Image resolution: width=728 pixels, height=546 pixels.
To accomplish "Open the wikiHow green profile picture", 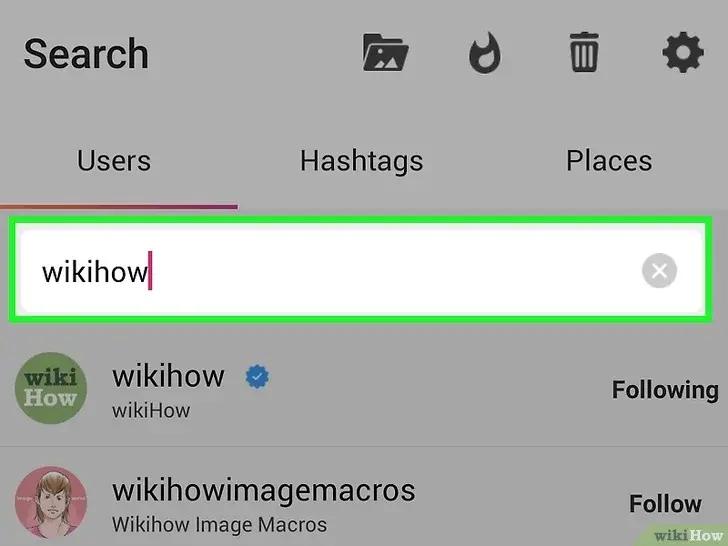I will [x=51, y=388].
